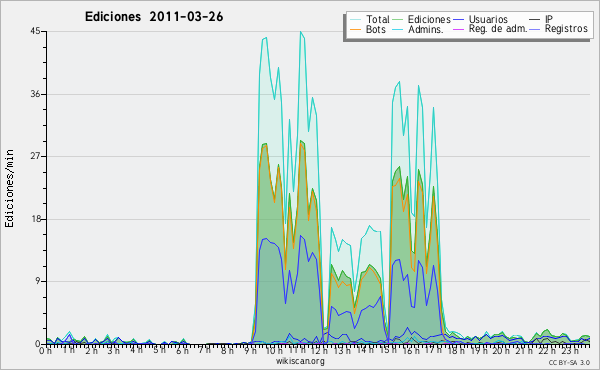Click the x-axis label '12 h'
The width and height of the screenshot is (600, 370).
point(319,350)
